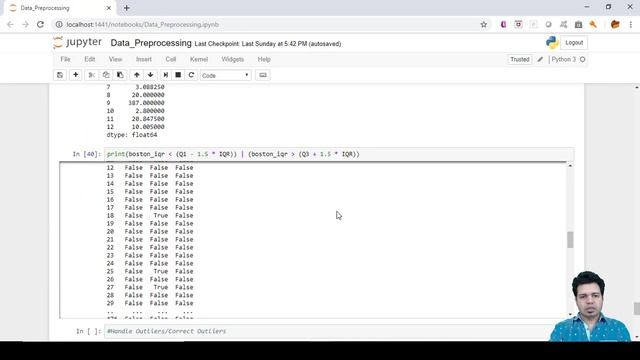
Task: Click output row 27 with True value
Action: pos(150,287)
